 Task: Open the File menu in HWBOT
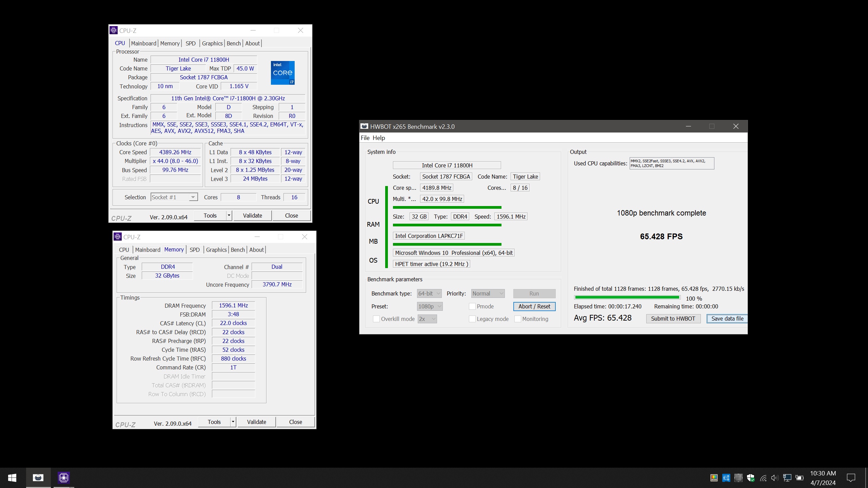(365, 138)
